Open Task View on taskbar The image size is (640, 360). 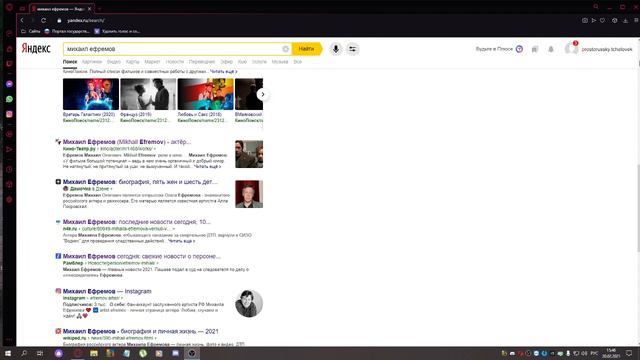[40, 353]
